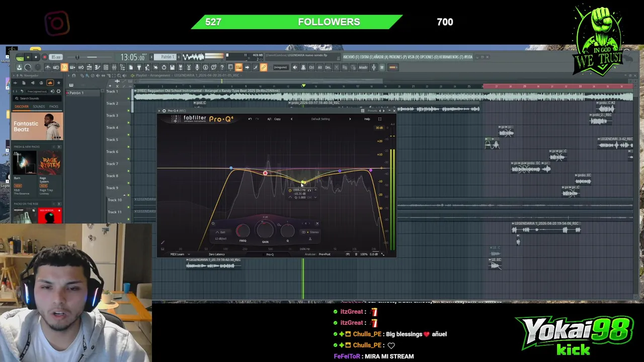Click the info circle toolbar icon
Image resolution: width=644 pixels, height=362 pixels.
click(205, 67)
